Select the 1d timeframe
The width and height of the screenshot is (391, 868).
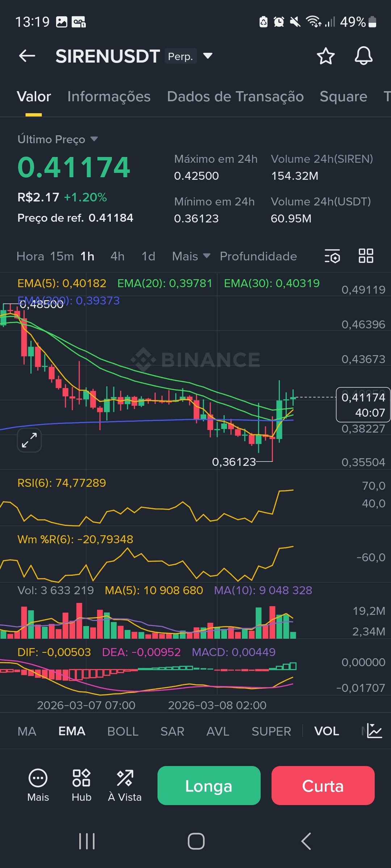point(148,256)
